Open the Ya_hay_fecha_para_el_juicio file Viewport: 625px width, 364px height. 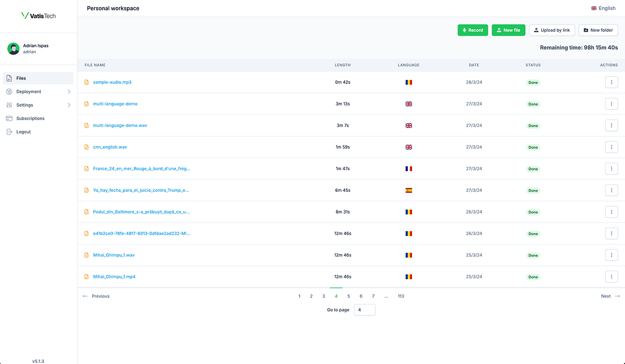pos(141,190)
